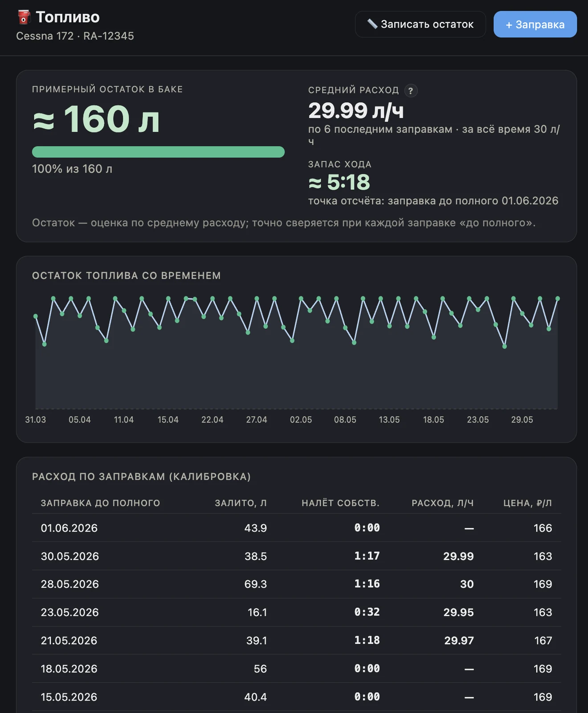Click the first data point on fuel chart
Viewport: 588px width, 713px height.
coord(36,316)
